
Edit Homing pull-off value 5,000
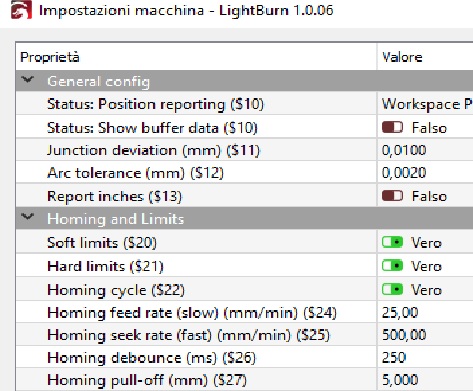[x=425, y=380]
